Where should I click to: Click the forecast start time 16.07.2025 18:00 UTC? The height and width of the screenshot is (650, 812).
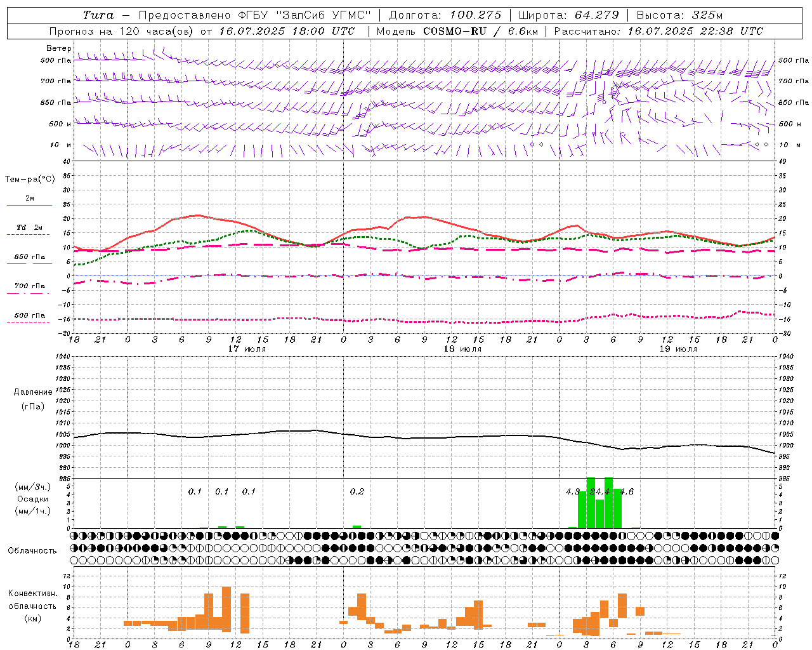[287, 31]
